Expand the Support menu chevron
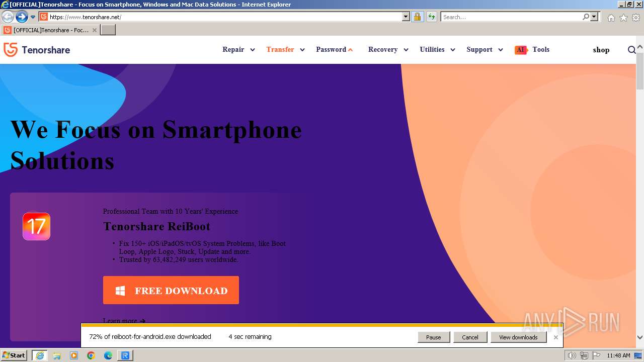644x362 pixels. pyautogui.click(x=501, y=50)
